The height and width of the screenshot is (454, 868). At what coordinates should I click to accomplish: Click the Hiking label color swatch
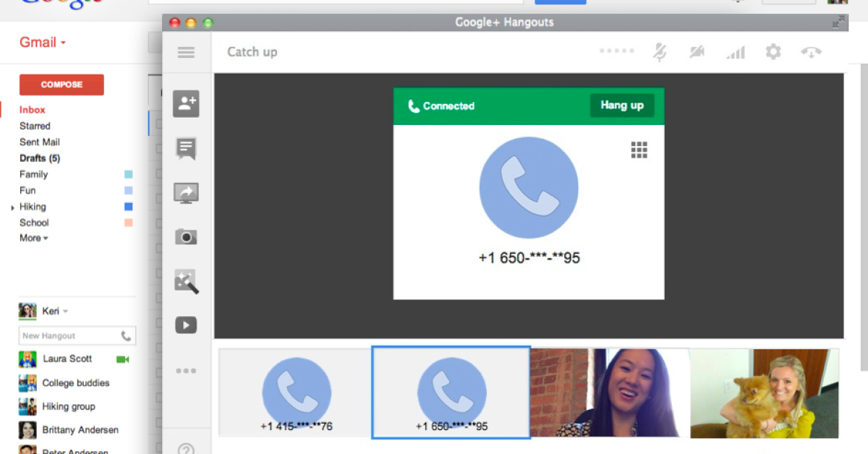coord(129,207)
